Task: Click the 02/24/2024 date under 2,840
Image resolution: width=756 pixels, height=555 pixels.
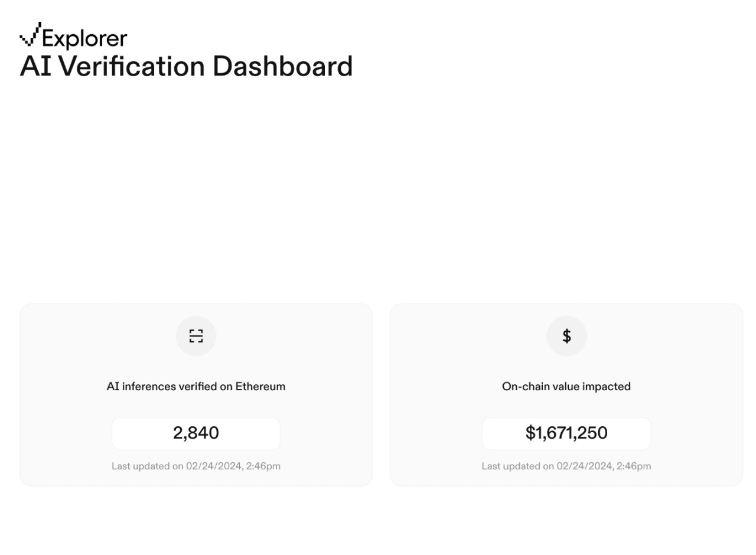Action: click(x=214, y=466)
